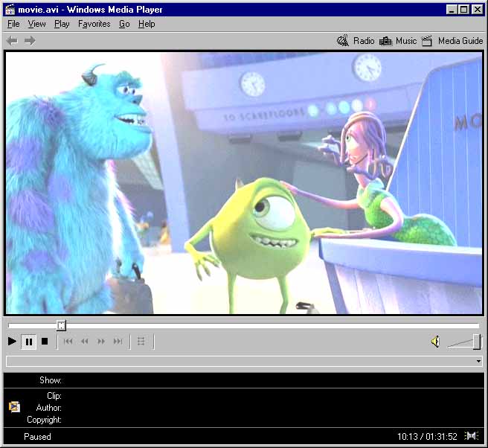Skip back to previous track
488x448 pixels.
(68, 342)
